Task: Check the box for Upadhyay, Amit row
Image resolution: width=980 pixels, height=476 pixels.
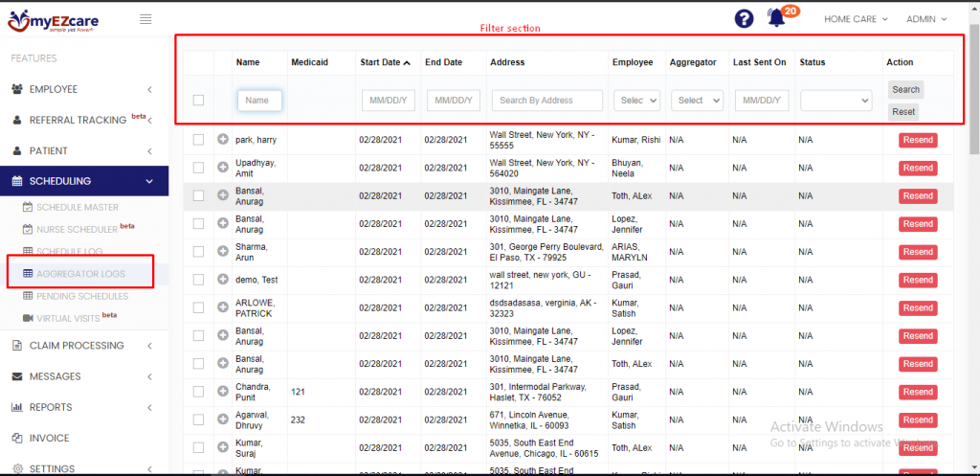Action: click(x=198, y=168)
